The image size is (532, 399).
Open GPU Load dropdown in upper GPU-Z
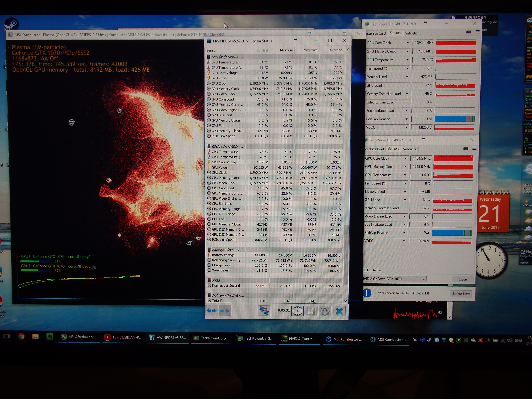pyautogui.click(x=407, y=85)
